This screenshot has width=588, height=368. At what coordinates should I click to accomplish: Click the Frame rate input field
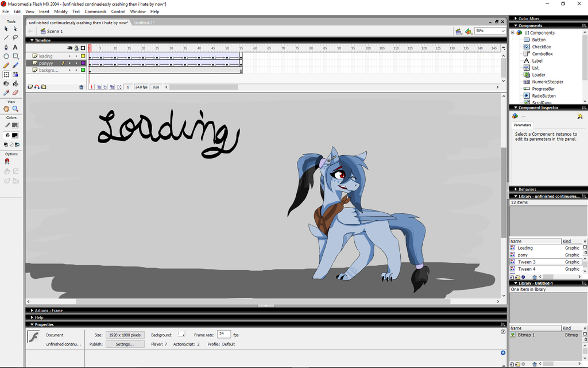[224, 334]
